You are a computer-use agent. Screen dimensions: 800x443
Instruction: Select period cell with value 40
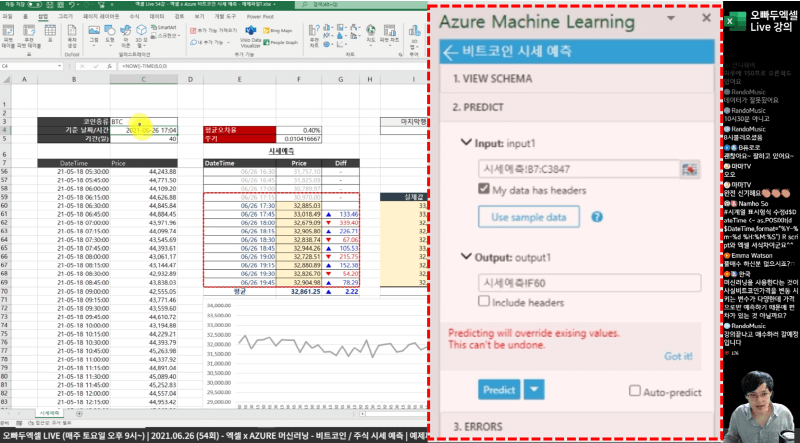click(144, 138)
